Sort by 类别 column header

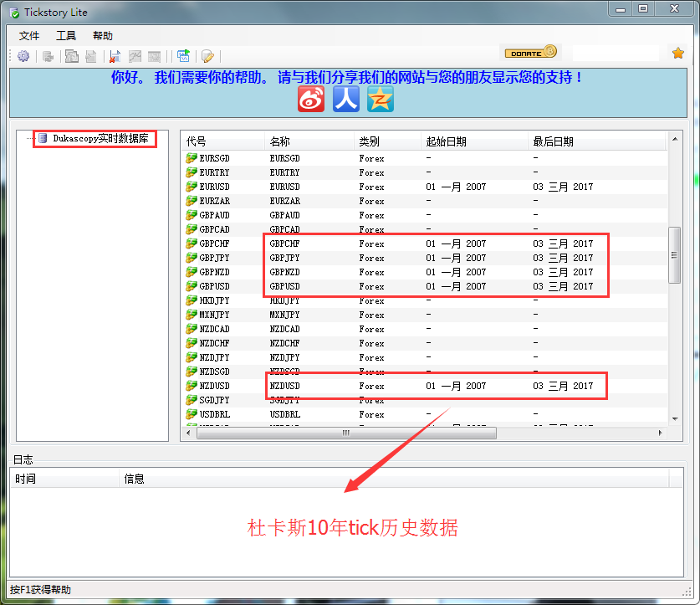click(x=387, y=141)
